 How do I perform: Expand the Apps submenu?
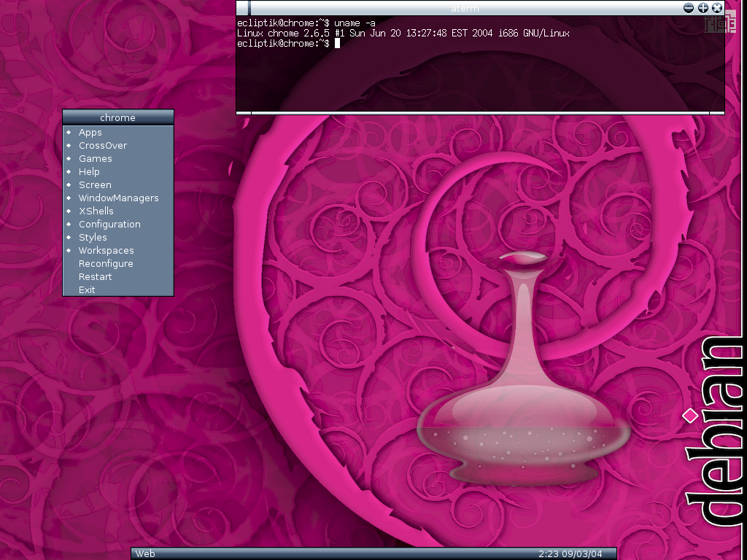(90, 132)
